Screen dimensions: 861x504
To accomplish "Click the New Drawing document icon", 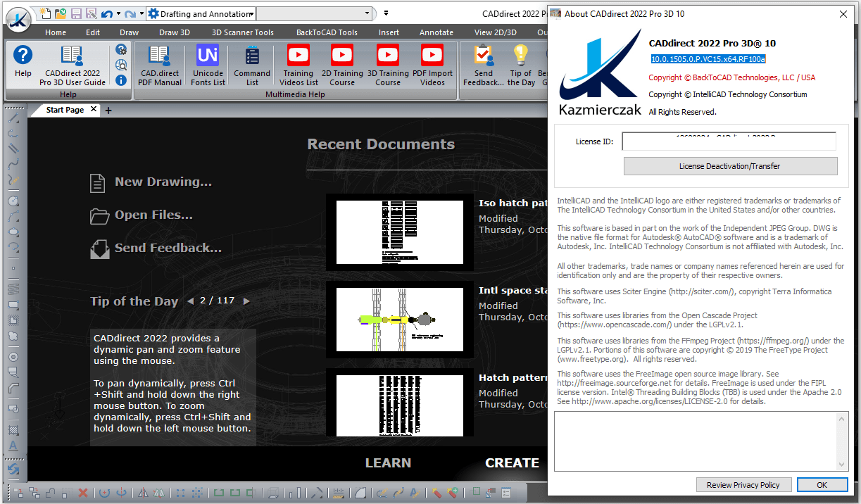I will pyautogui.click(x=98, y=182).
